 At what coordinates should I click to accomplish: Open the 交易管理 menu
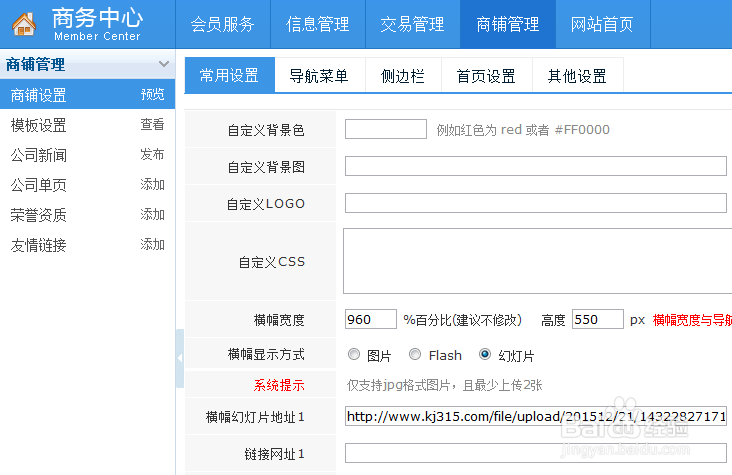tap(412, 24)
